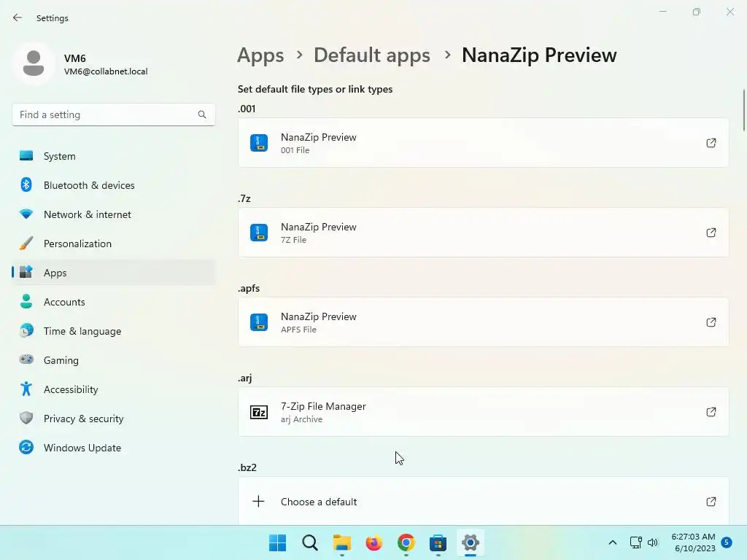Screen dimensions: 747x560
Task: Click the vertical scrollbar thumb
Action: pyautogui.click(x=743, y=109)
